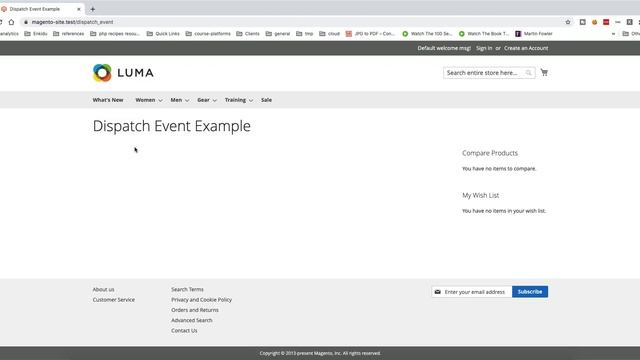This screenshot has width=640, height=360.
Task: Open the Women category menu
Action: coord(145,100)
